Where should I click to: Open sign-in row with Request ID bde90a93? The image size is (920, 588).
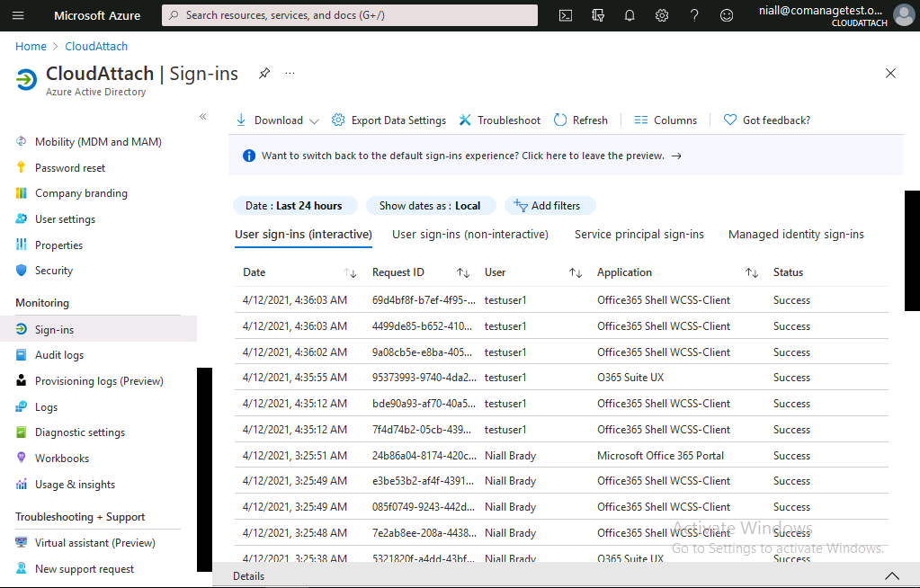[x=561, y=404]
